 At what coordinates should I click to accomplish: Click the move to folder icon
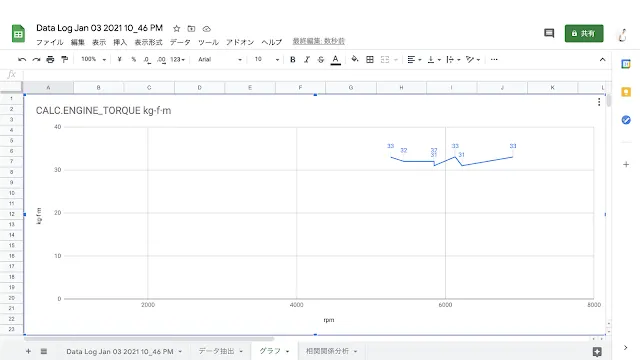click(x=191, y=29)
